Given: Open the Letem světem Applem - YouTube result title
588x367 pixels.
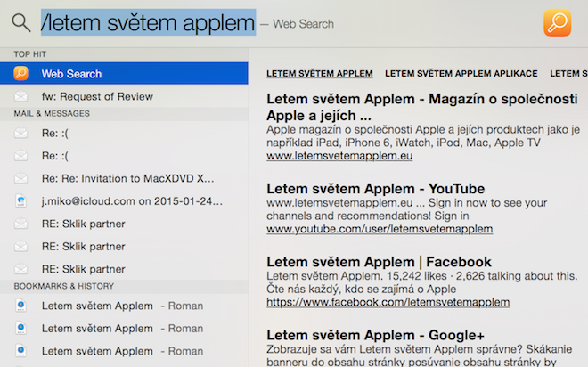Looking at the screenshot, I should (375, 189).
